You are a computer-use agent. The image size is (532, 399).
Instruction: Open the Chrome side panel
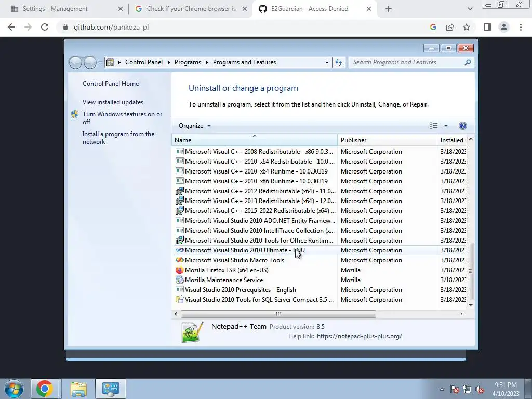point(487,27)
